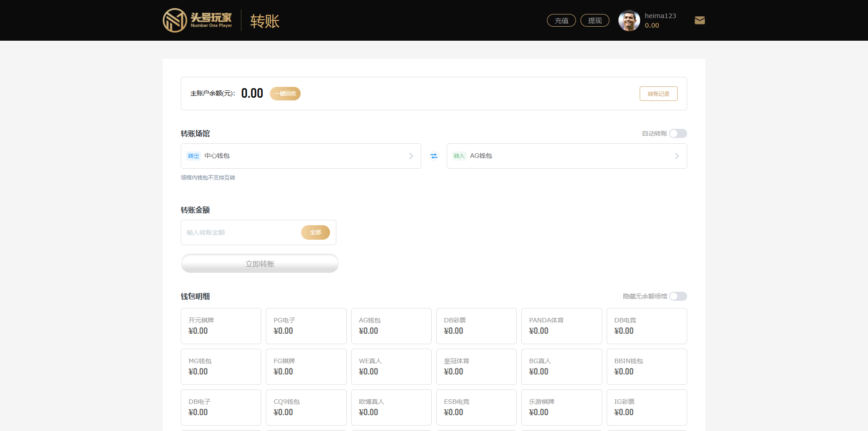Click the mail envelope icon
Viewport: 868px width, 431px height.
(699, 20)
